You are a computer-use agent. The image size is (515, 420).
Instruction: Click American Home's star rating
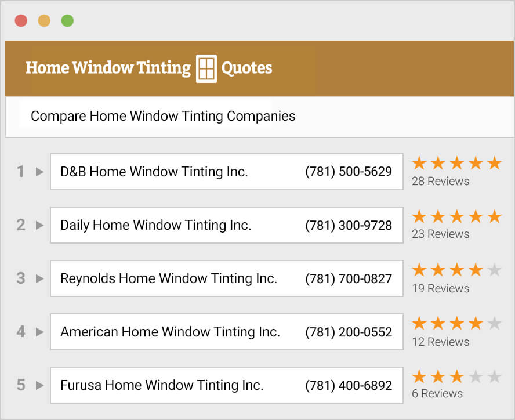coord(456,324)
